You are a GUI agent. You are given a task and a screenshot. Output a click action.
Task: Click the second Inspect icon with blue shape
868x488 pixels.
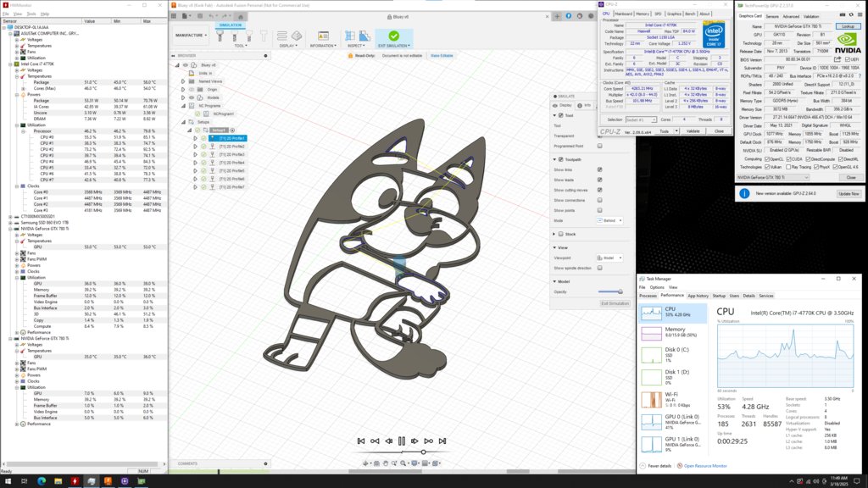tap(364, 36)
